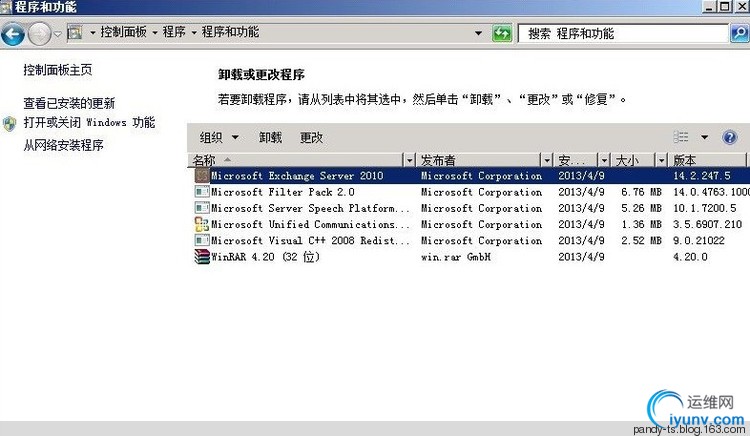Select Microsoft Filter Pack 2.0 entry
This screenshot has height=436, width=750.
283,192
